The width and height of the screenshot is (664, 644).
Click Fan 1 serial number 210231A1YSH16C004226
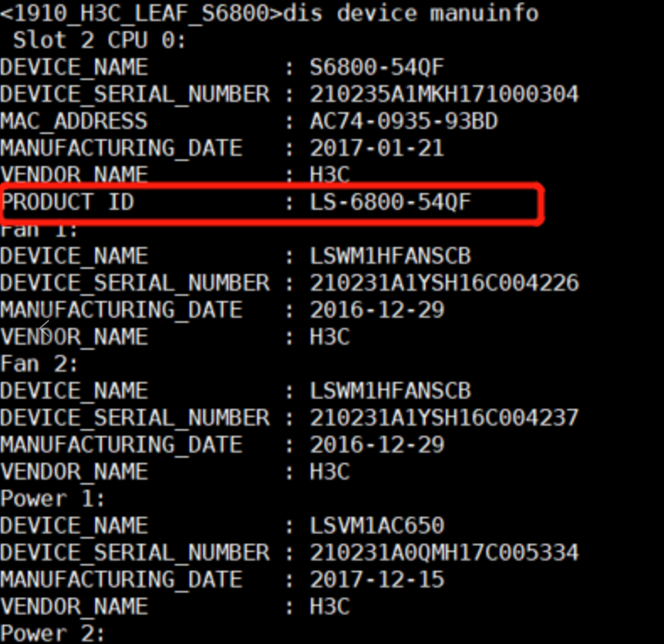tap(444, 283)
